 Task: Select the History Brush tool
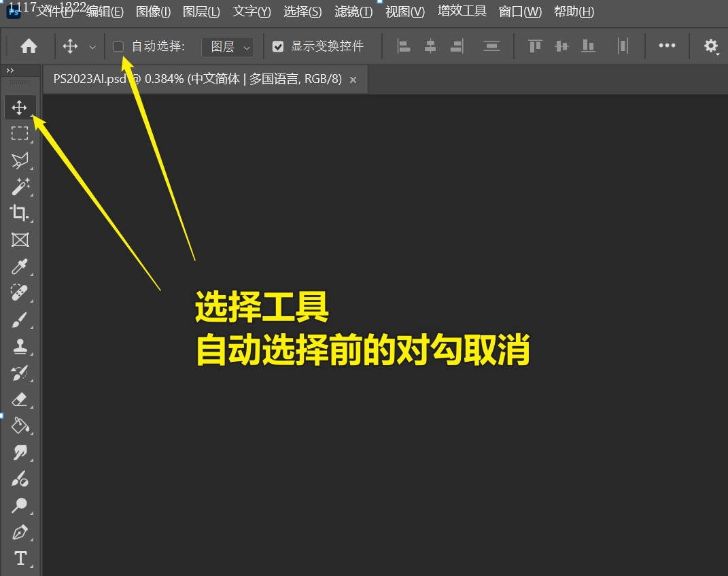[x=20, y=373]
